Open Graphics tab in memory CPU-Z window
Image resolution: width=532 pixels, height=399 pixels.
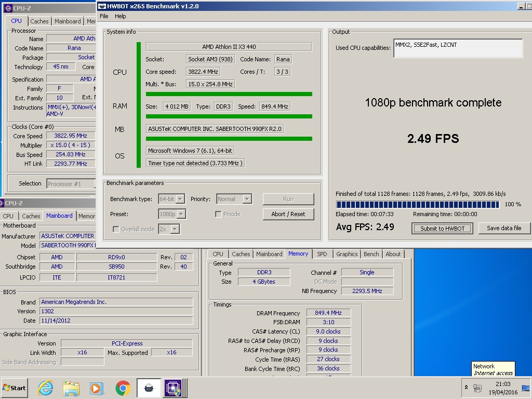point(347,254)
